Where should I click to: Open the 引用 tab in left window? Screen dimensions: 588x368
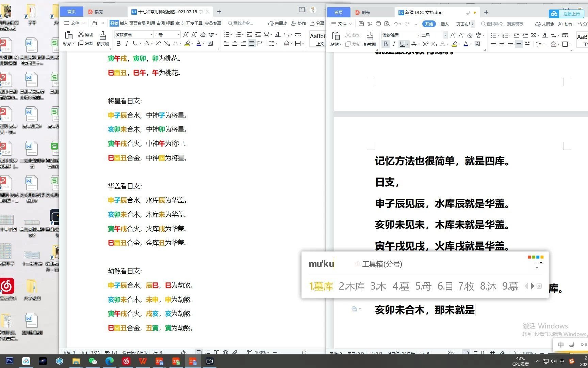151,23
